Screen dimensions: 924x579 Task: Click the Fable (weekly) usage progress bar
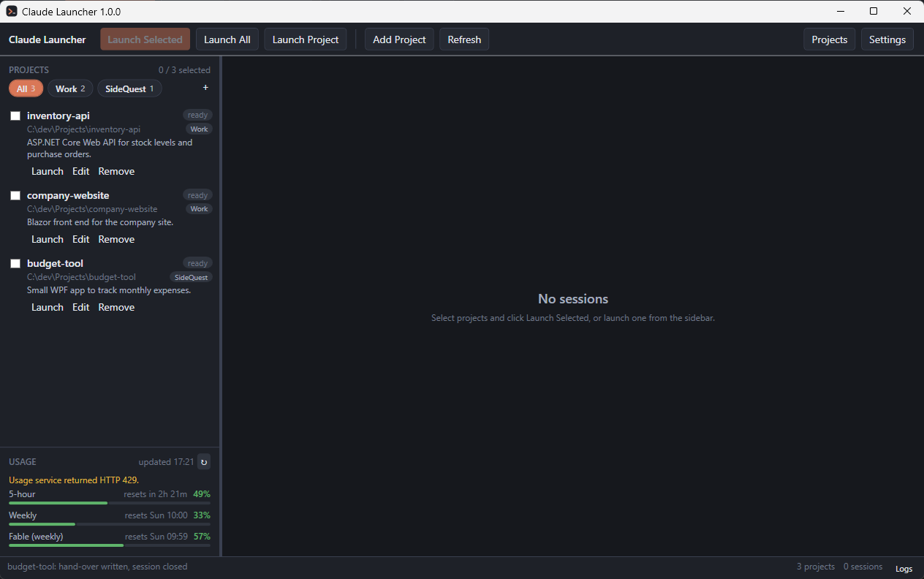coord(110,545)
